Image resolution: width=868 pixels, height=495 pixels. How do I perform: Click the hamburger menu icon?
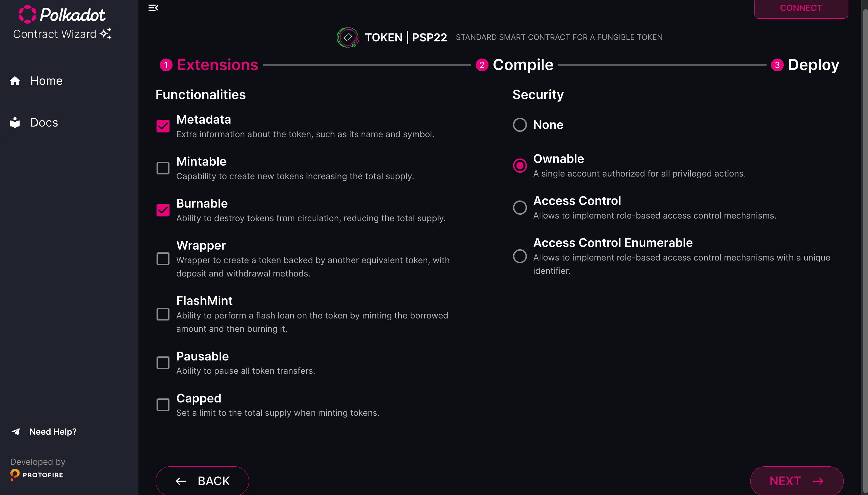click(153, 8)
